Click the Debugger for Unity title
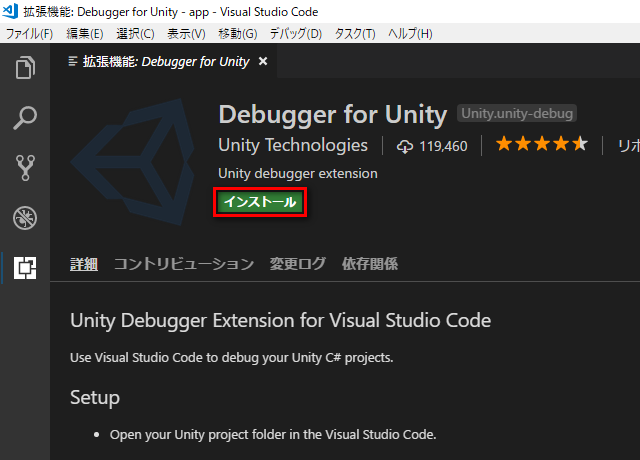640x460 pixels. [333, 114]
